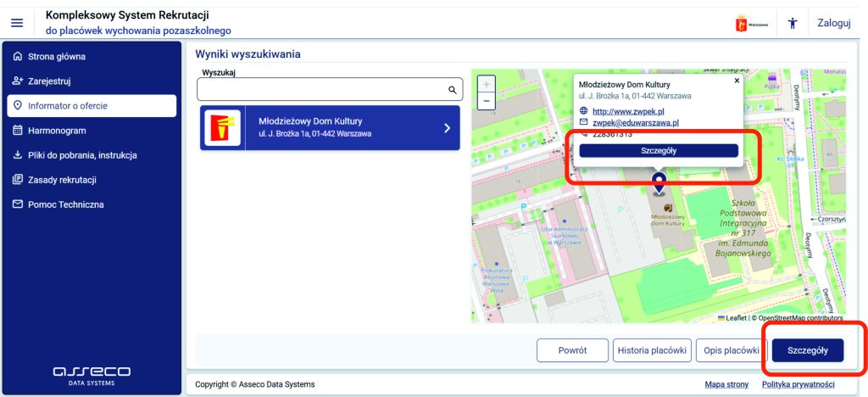
Task: Click the Asseco Data Systems logo
Action: tap(92, 374)
